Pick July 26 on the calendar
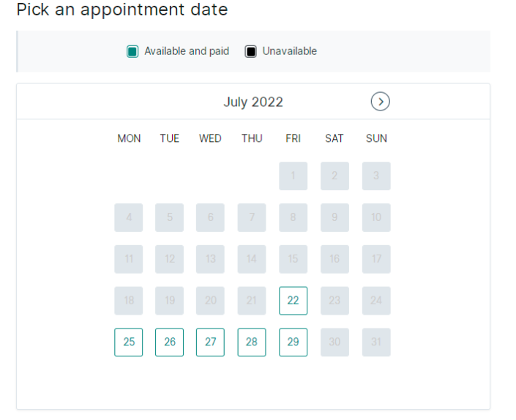Viewport: 516px width, 420px height. point(170,342)
